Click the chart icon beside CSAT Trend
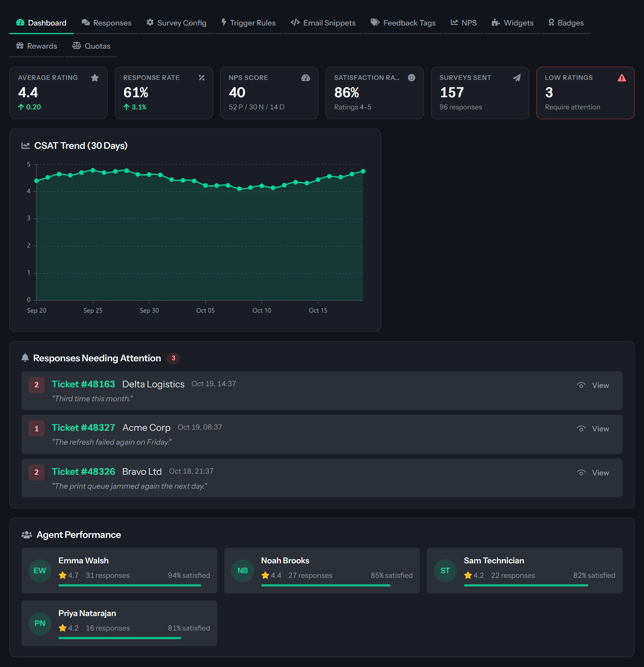 [25, 146]
